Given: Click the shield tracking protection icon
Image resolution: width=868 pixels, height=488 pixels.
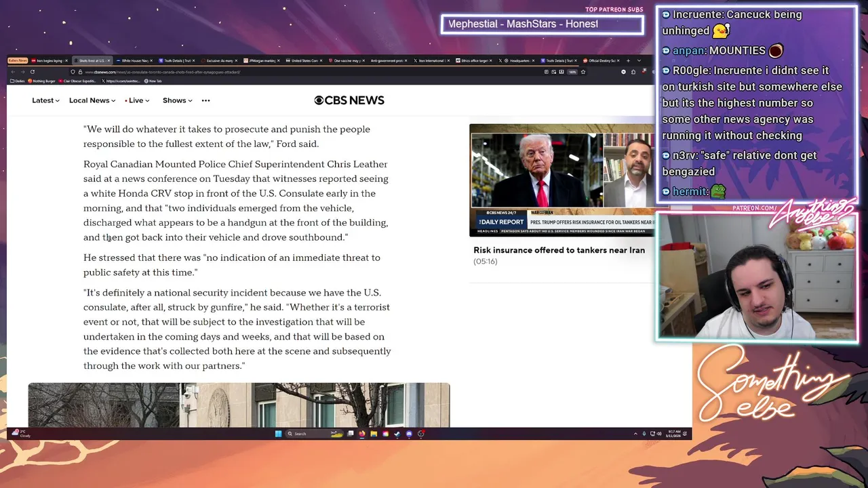Looking at the screenshot, I should pos(73,72).
